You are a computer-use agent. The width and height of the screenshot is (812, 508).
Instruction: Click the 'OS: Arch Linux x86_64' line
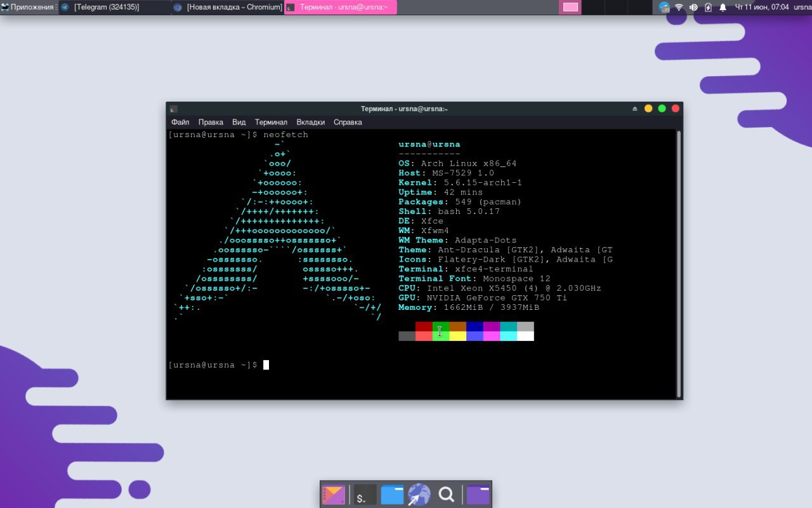click(x=457, y=163)
